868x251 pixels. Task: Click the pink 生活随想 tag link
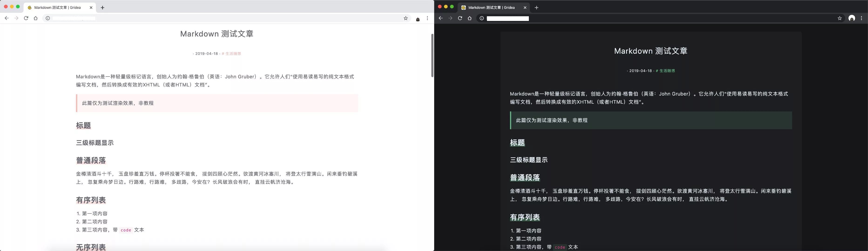tap(231, 53)
